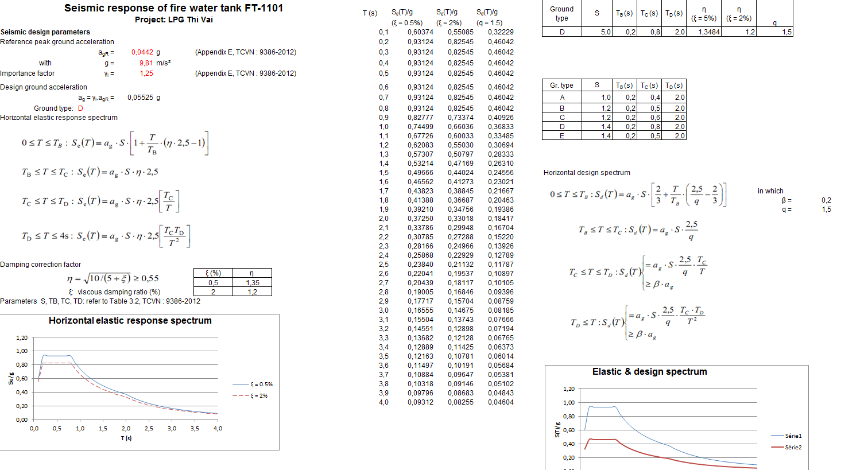Click the value 0,82777 in the T 0,9 row

420,118
